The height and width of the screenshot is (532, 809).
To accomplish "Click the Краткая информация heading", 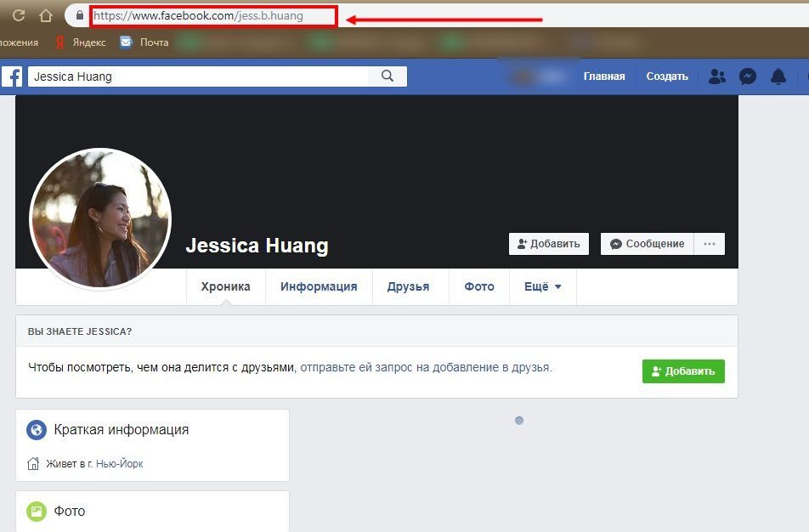I will pyautogui.click(x=122, y=430).
